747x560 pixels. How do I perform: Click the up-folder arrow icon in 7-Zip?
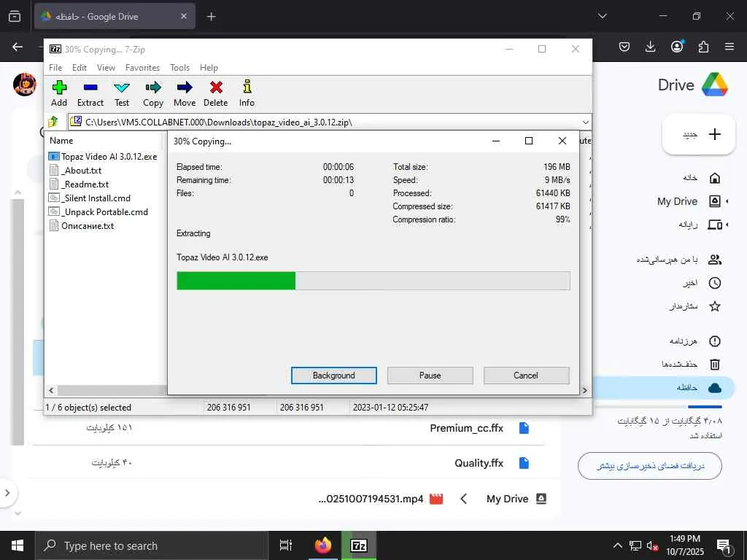click(x=53, y=122)
